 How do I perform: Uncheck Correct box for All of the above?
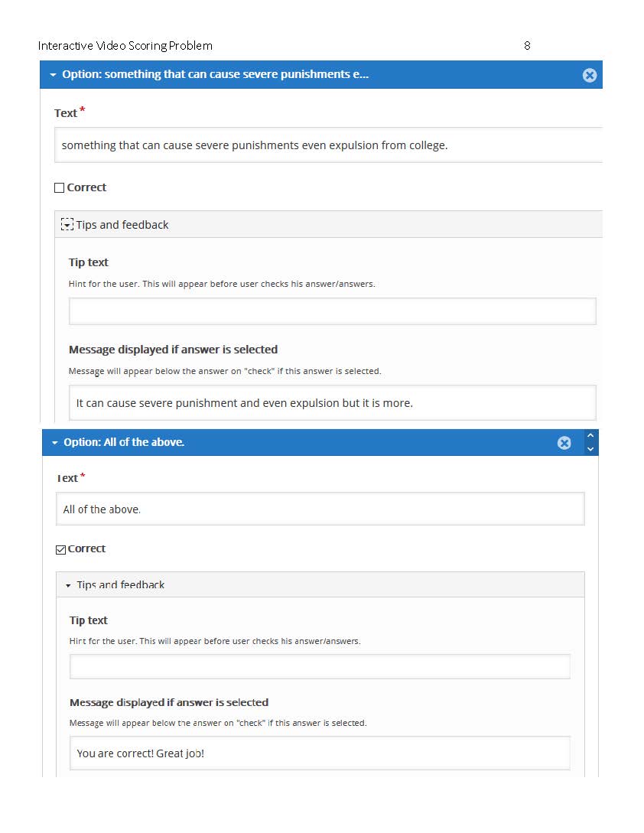(60, 549)
